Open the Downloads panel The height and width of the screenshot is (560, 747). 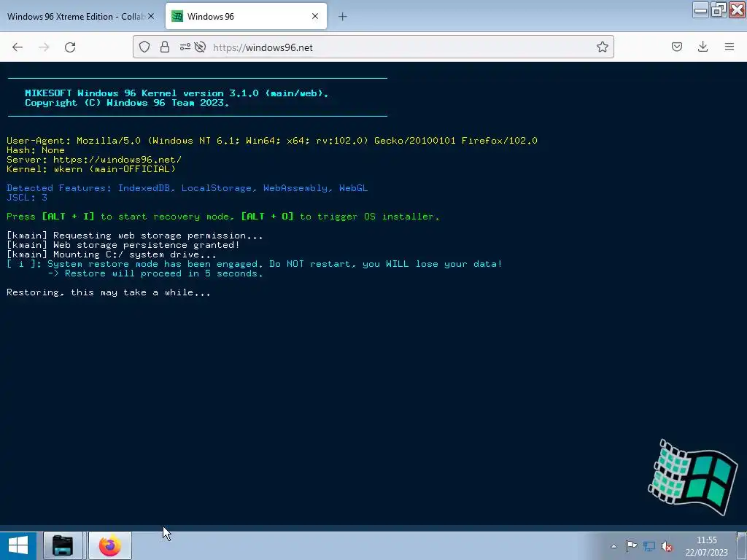coord(703,47)
